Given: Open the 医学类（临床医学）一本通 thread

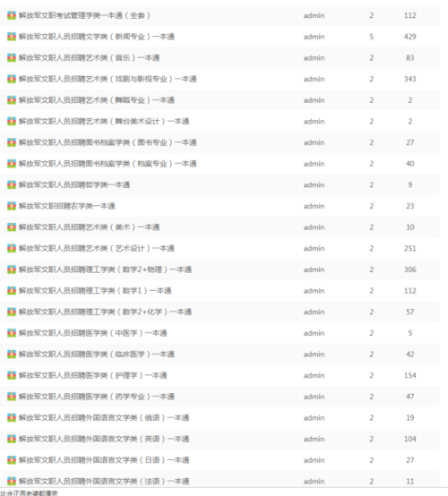Looking at the screenshot, I should click(97, 355).
